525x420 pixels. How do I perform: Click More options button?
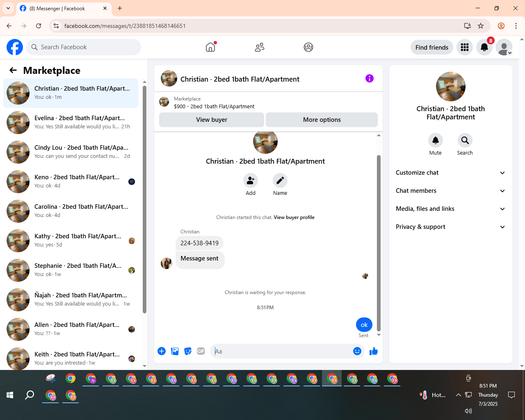coord(322,120)
